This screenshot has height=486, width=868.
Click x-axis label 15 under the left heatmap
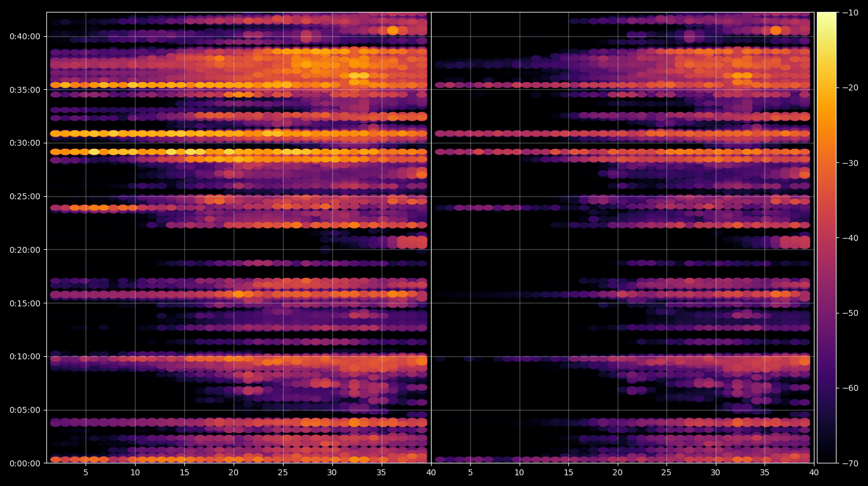click(x=184, y=473)
